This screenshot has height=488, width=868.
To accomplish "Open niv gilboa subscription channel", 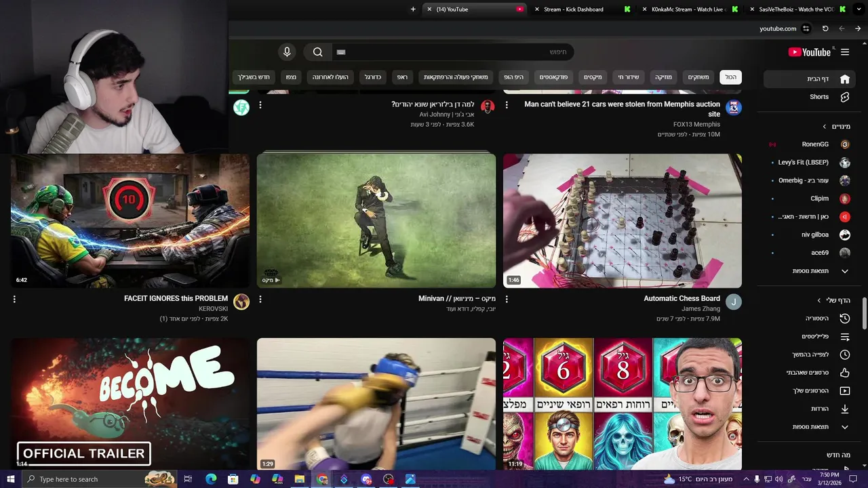I will 810,235.
